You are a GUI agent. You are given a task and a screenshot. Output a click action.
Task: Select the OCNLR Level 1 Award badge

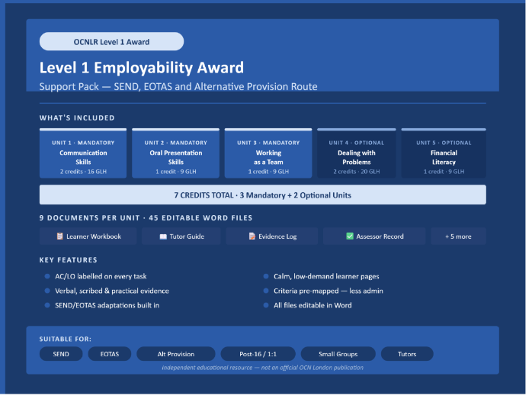113,42
